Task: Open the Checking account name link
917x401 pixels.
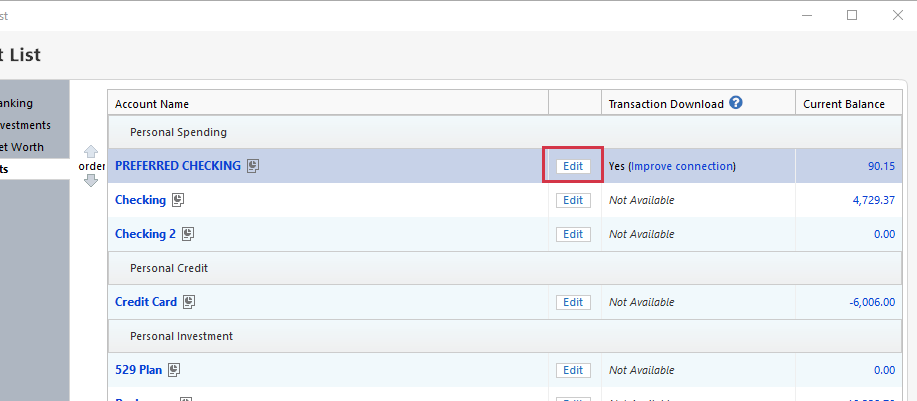Action: [x=140, y=200]
